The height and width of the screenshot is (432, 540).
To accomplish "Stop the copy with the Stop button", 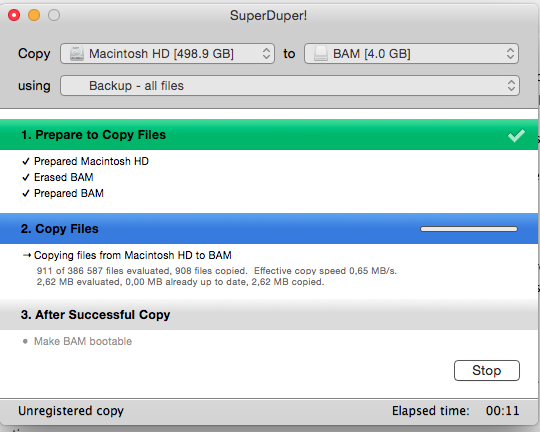I will click(487, 370).
